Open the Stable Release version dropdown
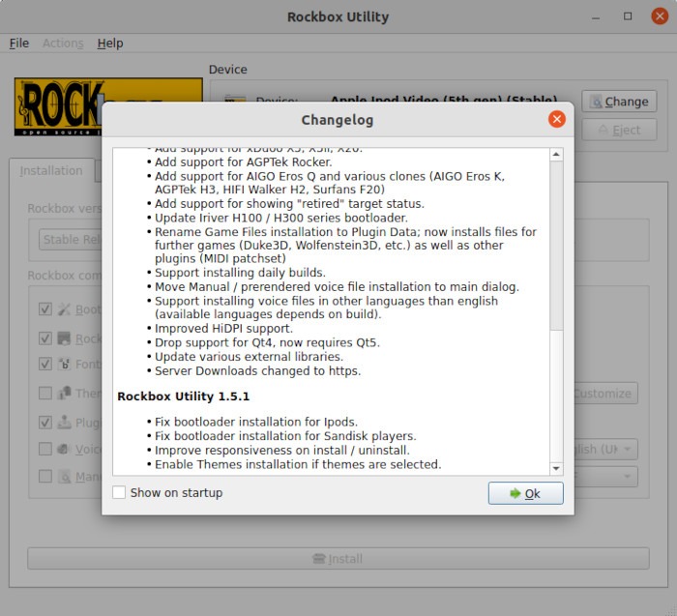 tap(71, 240)
